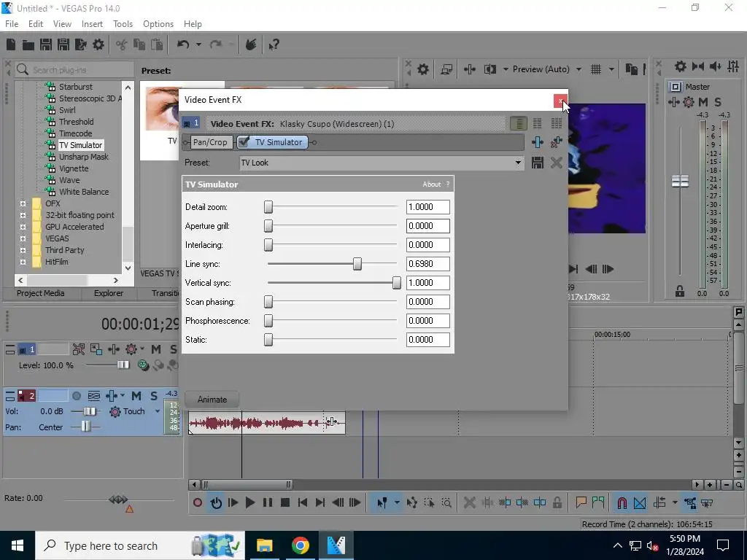Switch to Explorer tab
Viewport: 747px width, 560px height.
click(x=108, y=293)
